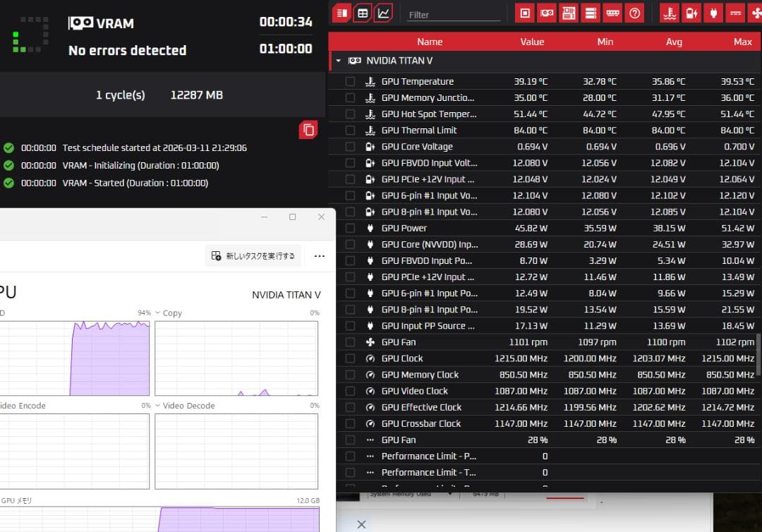The height and width of the screenshot is (532, 762).
Task: Select the 'Test schedule started' log entry
Action: pos(155,147)
